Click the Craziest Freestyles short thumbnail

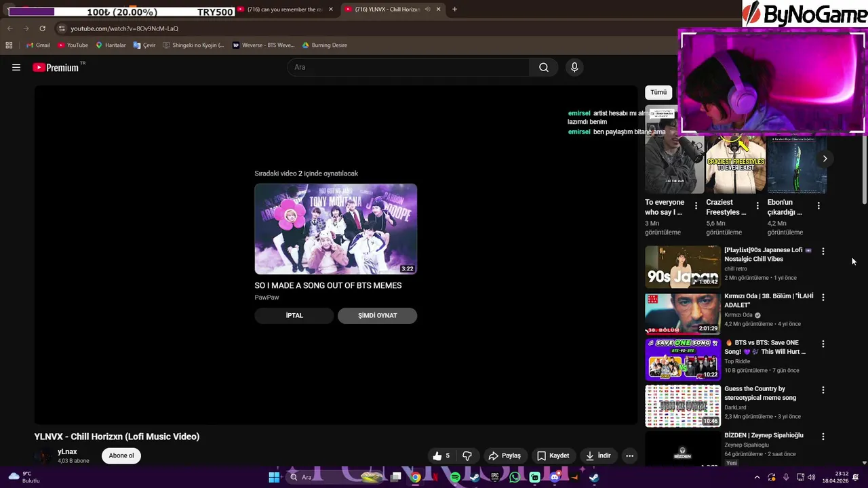coord(736,165)
